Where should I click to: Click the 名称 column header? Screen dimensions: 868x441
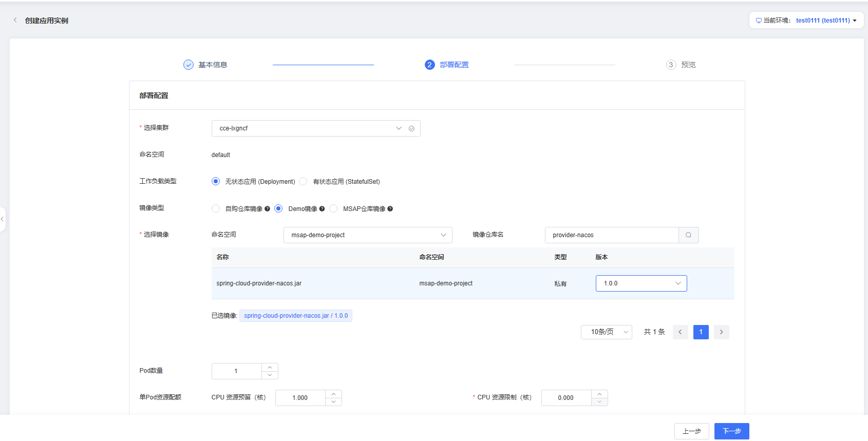click(x=222, y=257)
